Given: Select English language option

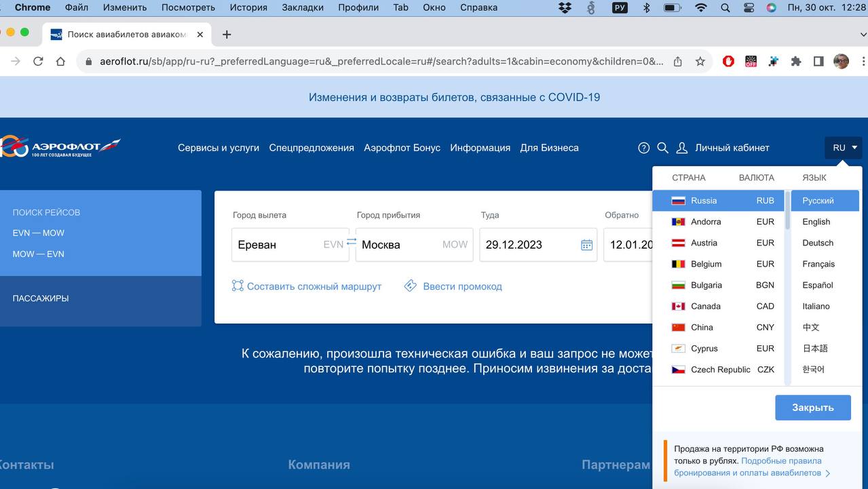Looking at the screenshot, I should tap(816, 222).
